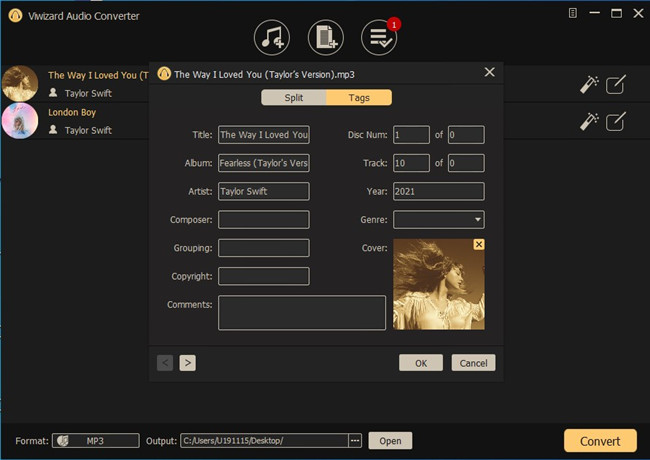650x460 pixels.
Task: Click Taylor Swift artist under London Boy
Action: (x=88, y=130)
